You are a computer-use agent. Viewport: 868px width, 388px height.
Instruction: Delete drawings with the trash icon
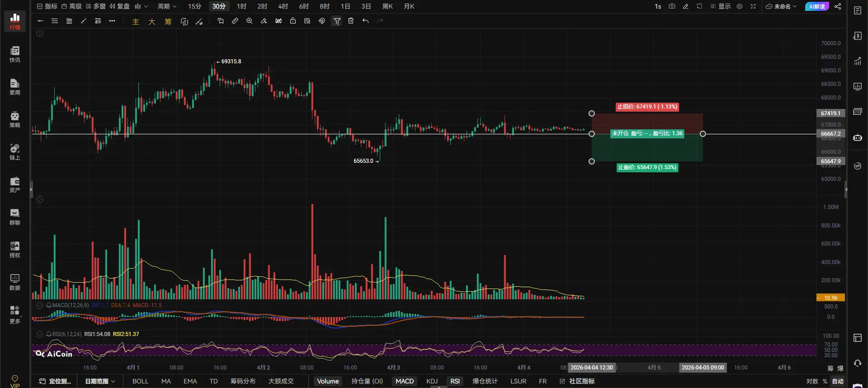point(351,21)
